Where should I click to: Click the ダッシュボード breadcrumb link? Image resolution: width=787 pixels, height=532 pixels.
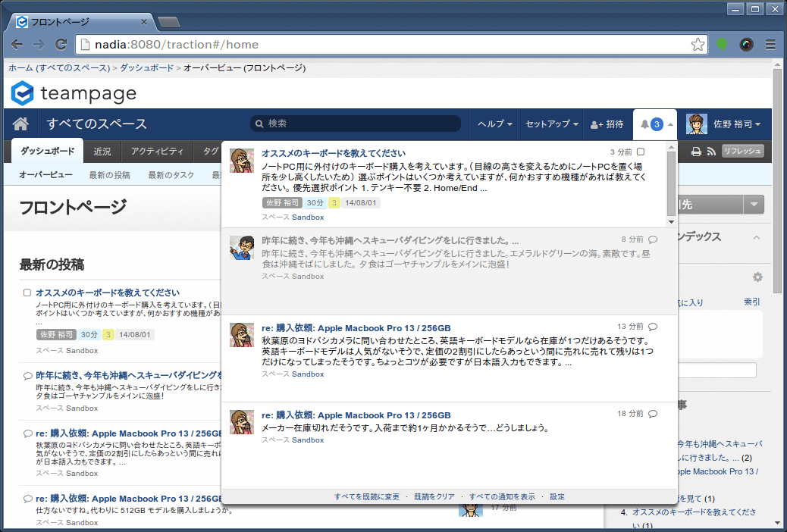click(x=146, y=67)
